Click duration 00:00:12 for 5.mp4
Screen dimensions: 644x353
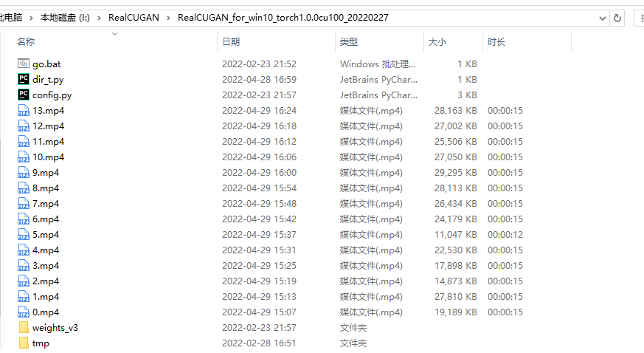coord(505,235)
